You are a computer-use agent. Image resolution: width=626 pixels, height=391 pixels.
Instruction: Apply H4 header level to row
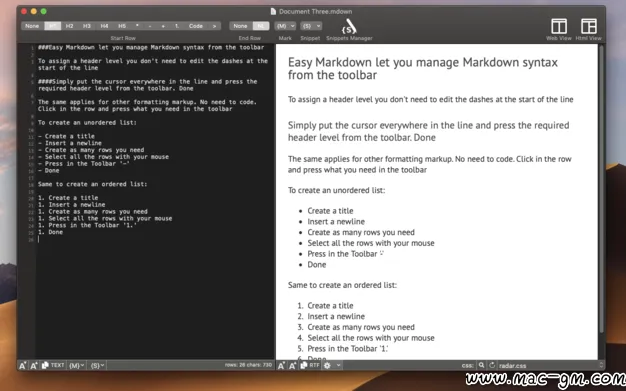click(104, 26)
